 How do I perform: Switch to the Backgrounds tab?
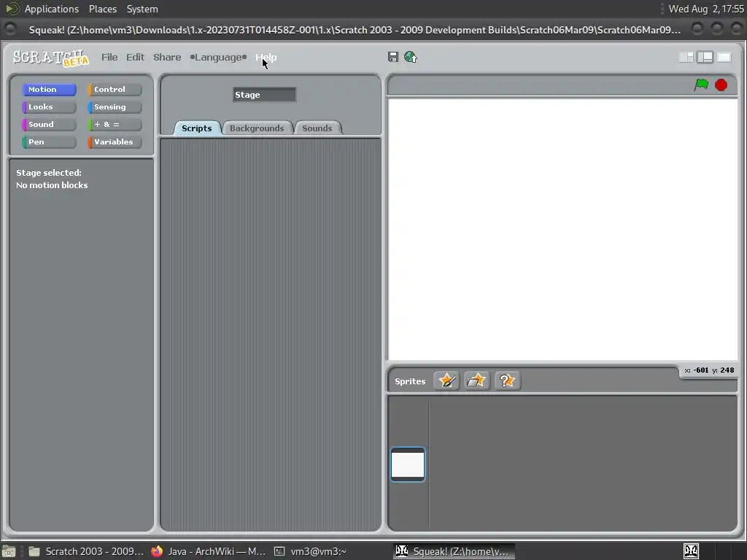(257, 128)
